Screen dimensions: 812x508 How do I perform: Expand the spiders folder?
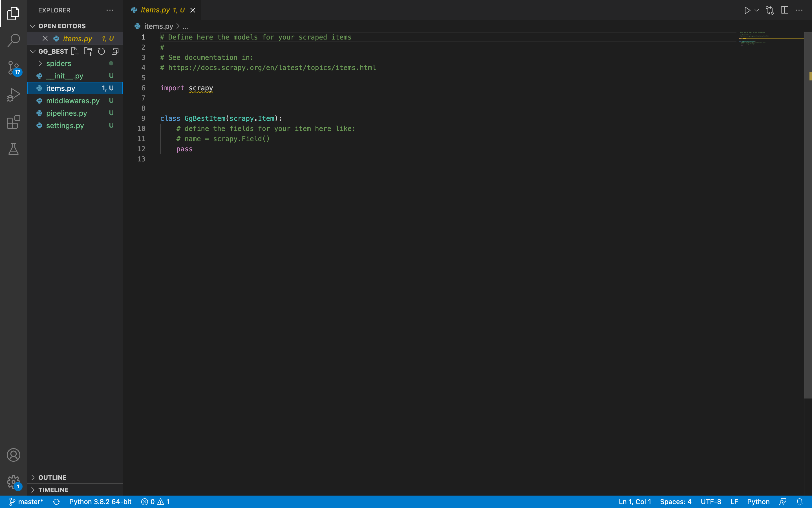(x=75, y=63)
